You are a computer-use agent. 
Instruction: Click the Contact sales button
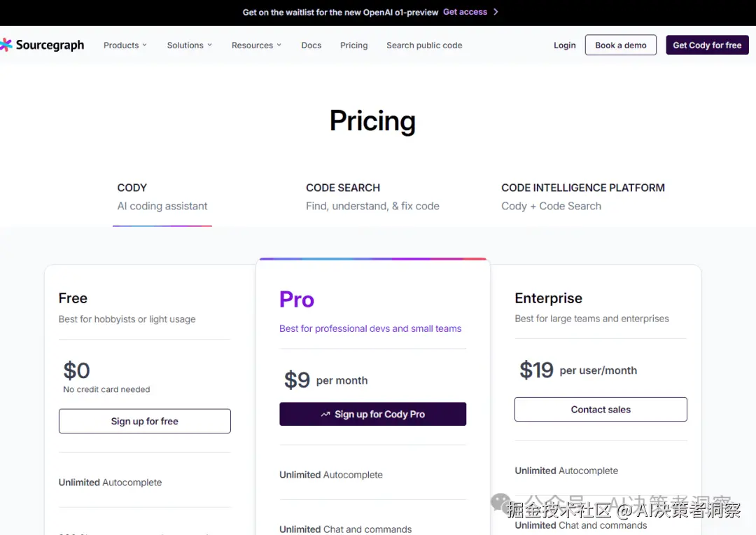pyautogui.click(x=601, y=410)
